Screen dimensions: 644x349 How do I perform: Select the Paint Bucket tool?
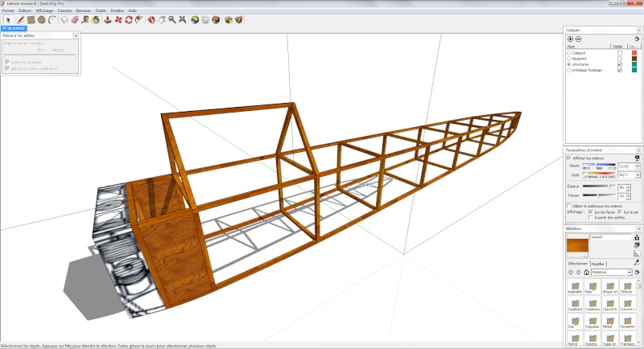pyautogui.click(x=96, y=19)
